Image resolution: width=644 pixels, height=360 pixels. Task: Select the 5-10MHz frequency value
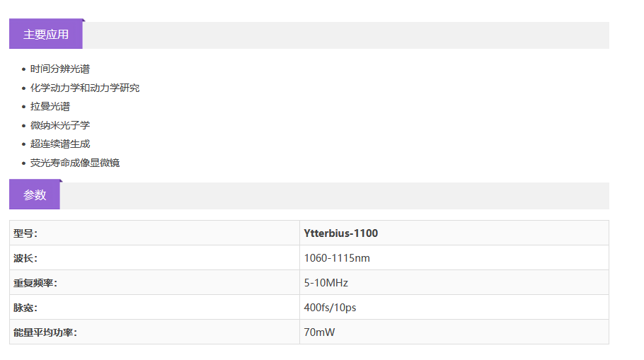(326, 283)
